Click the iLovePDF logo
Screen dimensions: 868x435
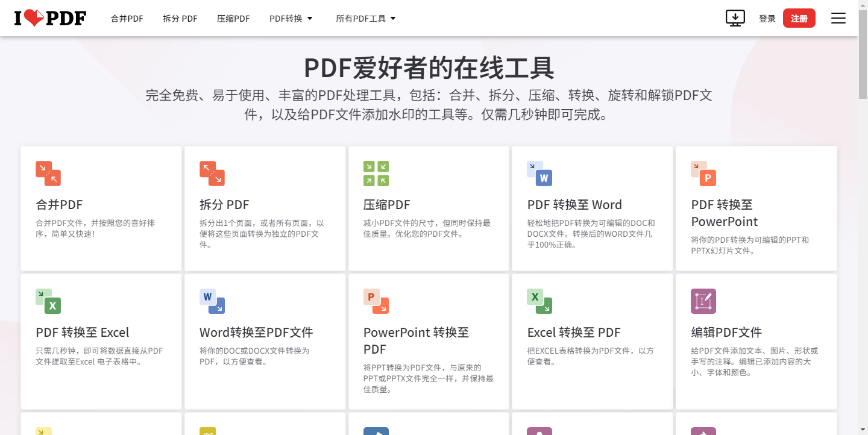50,18
